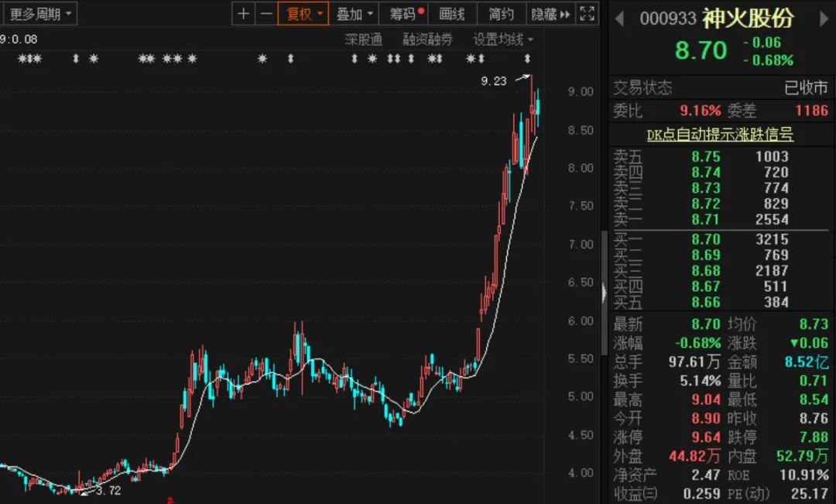Click the red arrow marker below chart
836x504 pixels.
pos(170,499)
